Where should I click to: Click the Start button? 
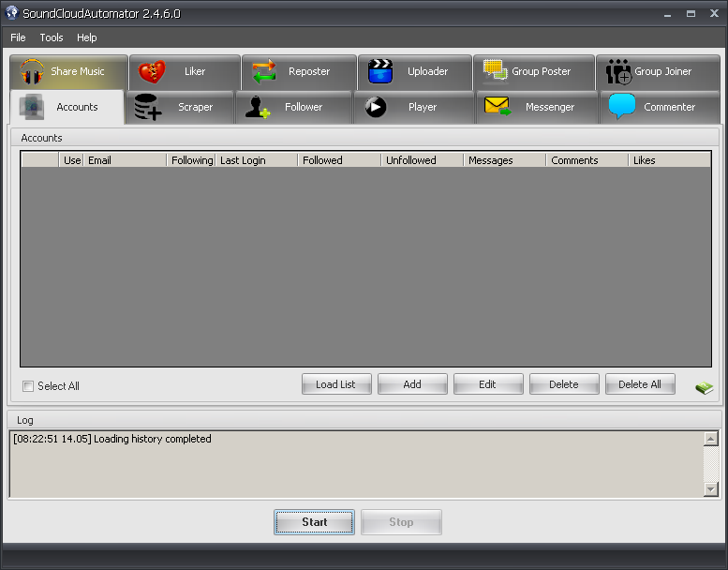(314, 522)
